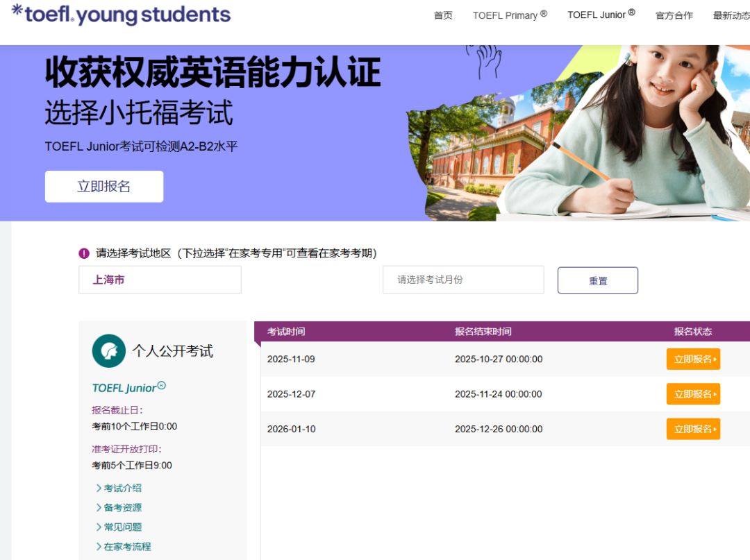The width and height of the screenshot is (750, 560).
Task: Open the 上海市 exam region dropdown
Action: (160, 280)
